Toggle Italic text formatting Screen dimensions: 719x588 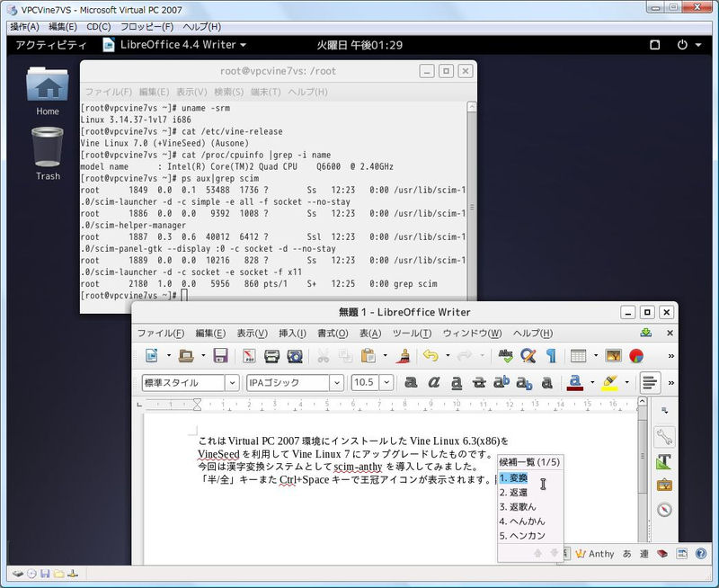pos(434,382)
